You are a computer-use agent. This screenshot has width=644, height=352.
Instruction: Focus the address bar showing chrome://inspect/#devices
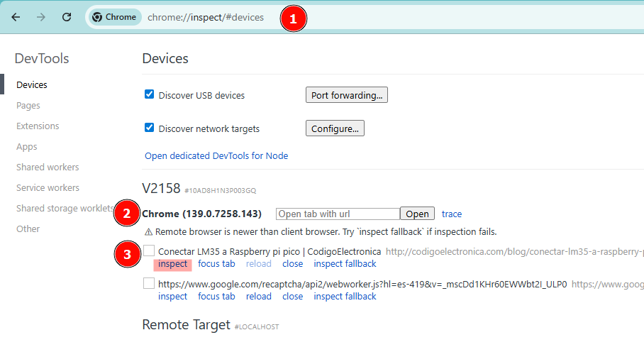(206, 17)
